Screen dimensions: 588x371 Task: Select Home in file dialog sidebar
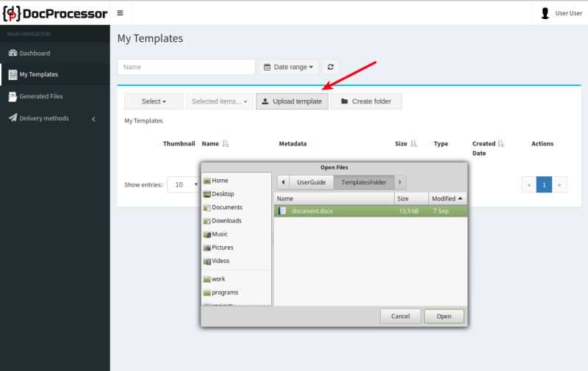(236, 181)
